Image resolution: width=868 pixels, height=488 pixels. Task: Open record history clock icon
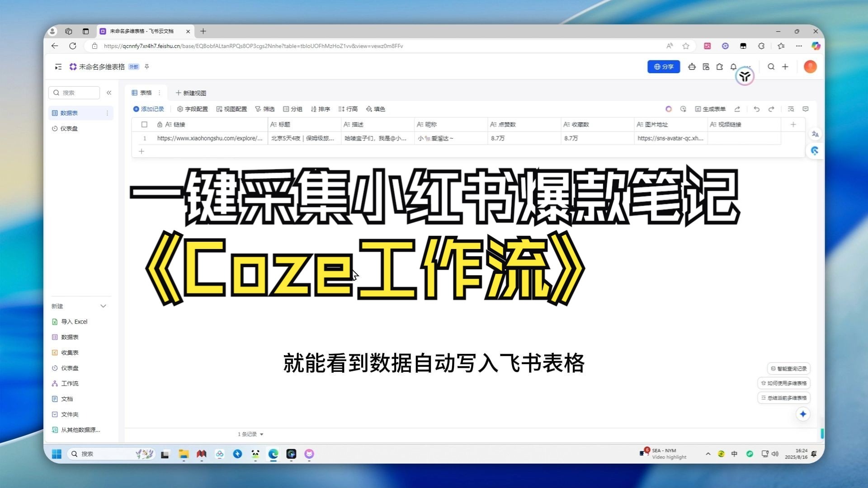683,109
